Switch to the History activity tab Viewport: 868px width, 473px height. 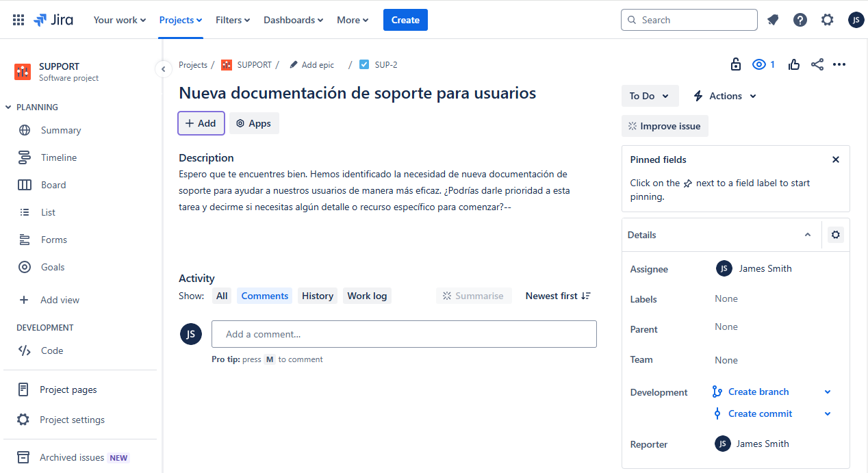point(318,296)
